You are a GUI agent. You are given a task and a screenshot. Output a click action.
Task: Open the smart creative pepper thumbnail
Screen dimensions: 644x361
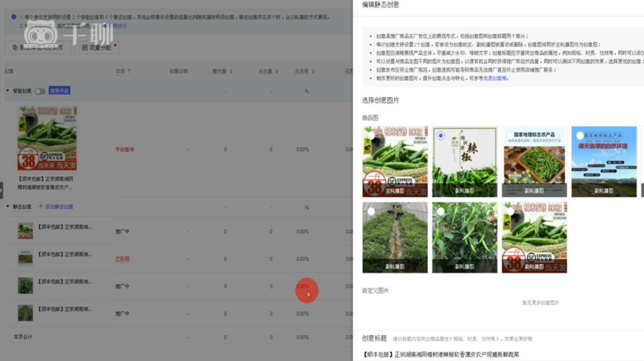pos(47,138)
